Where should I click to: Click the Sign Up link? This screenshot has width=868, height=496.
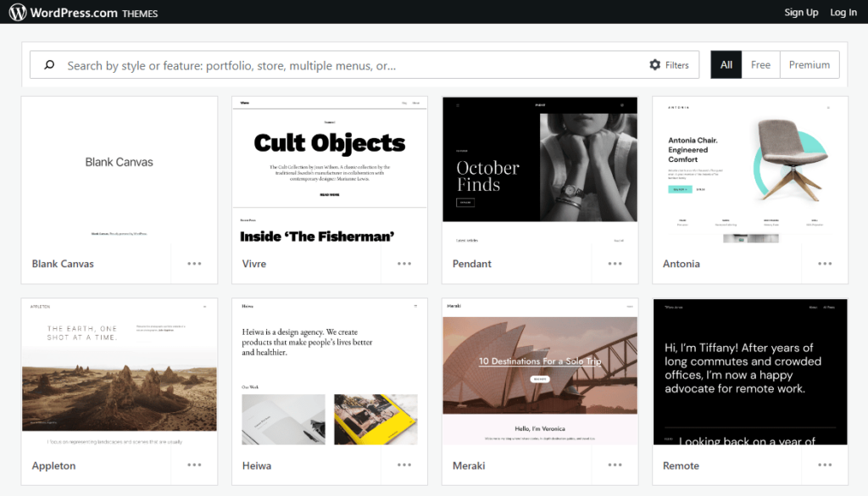click(x=801, y=12)
